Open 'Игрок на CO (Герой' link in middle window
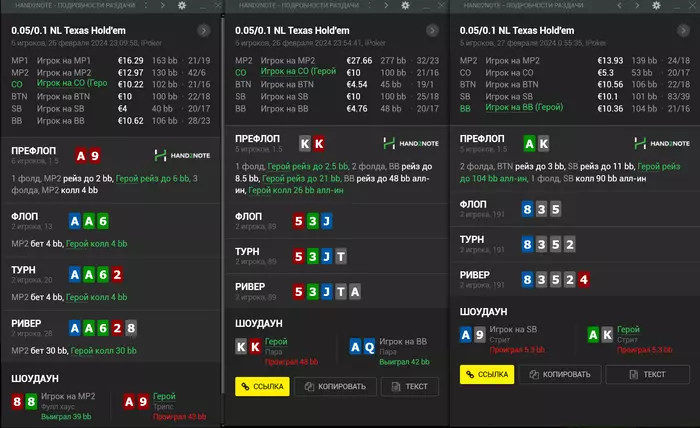Screen dimensions: 700x428 click(x=298, y=71)
